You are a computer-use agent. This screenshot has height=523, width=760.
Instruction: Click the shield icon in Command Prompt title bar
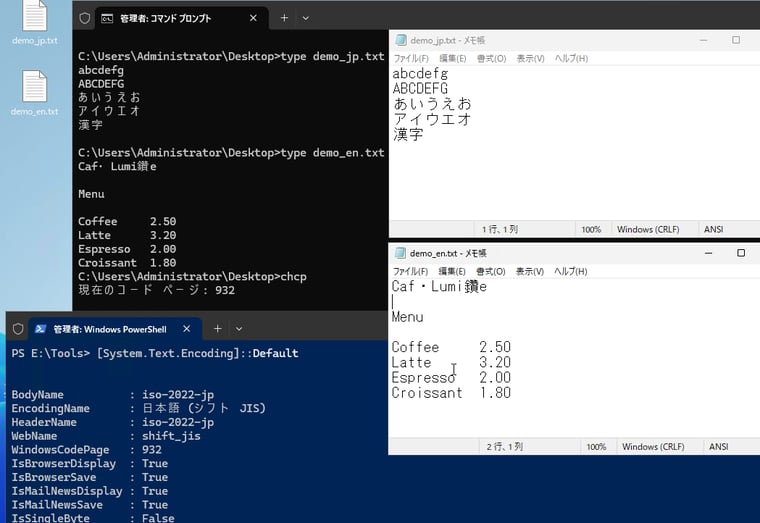click(85, 18)
